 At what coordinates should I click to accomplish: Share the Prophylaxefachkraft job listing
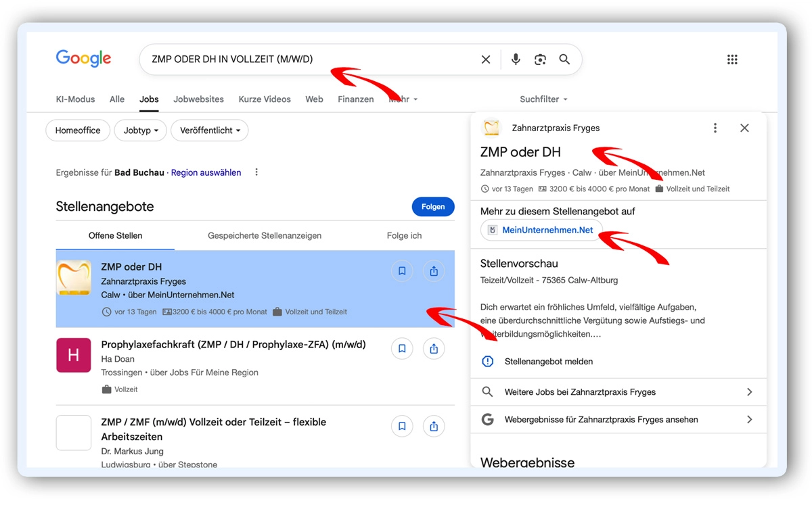(434, 349)
